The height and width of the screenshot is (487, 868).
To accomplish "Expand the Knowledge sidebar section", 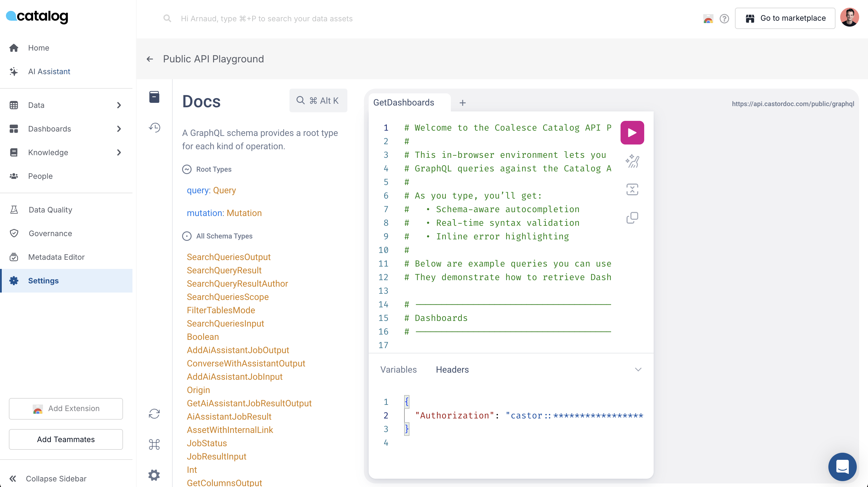I will point(119,152).
